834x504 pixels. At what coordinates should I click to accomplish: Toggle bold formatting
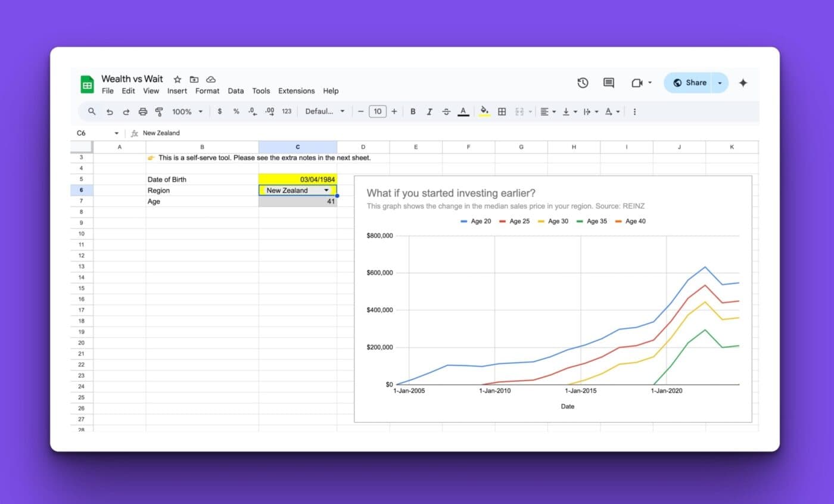412,111
